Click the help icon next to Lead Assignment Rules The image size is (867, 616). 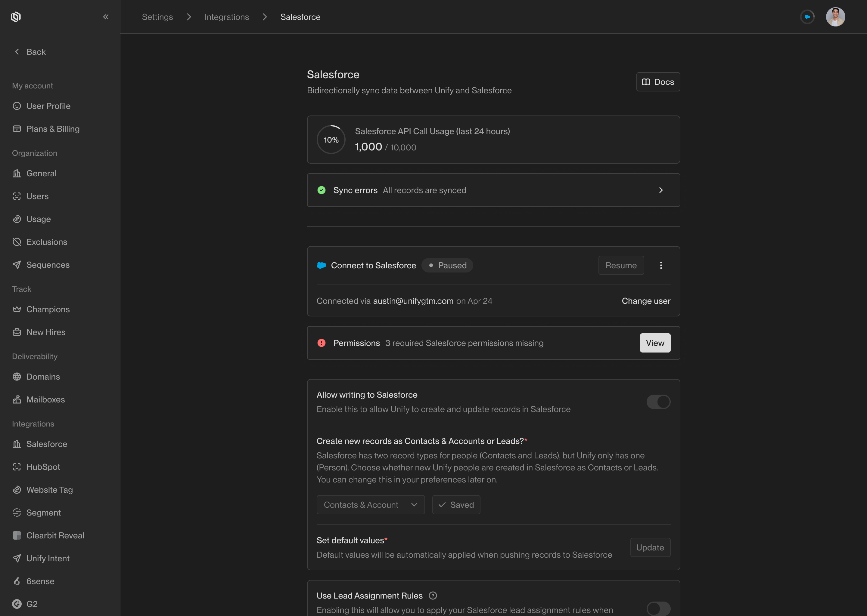point(433,596)
